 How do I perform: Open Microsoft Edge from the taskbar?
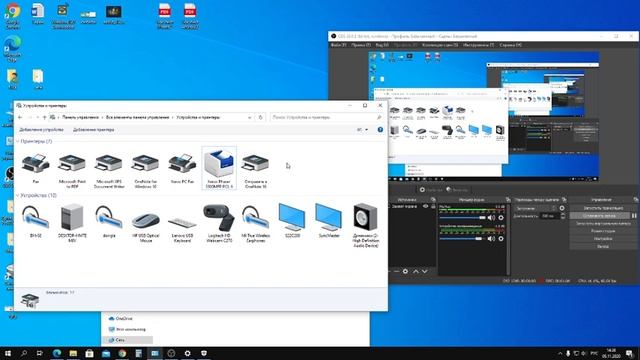tap(57, 353)
